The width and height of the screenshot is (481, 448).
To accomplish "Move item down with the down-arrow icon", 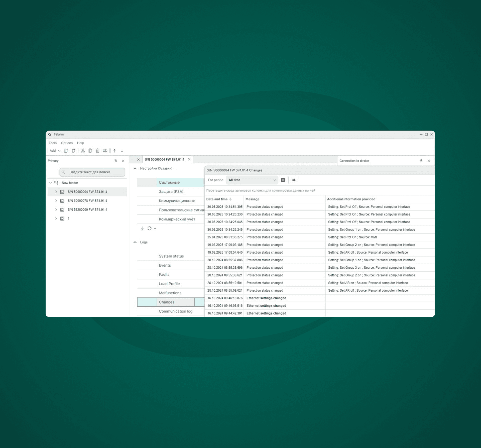I will (x=122, y=151).
